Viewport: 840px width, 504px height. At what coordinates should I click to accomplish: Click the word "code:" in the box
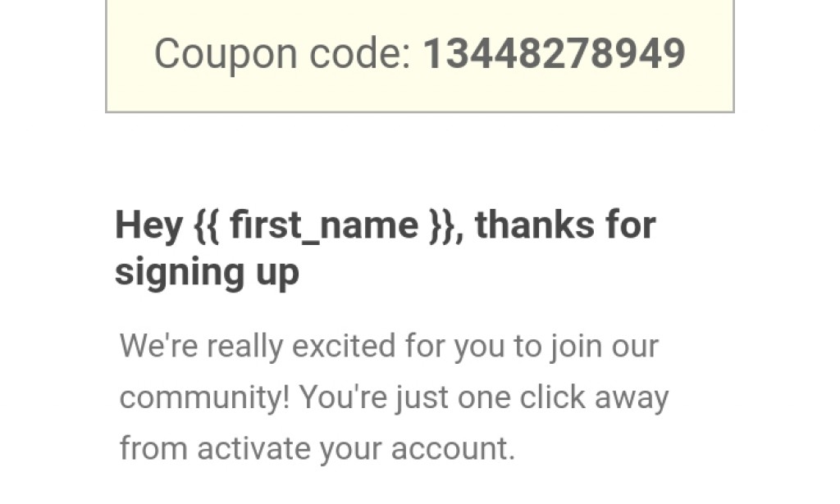(360, 53)
